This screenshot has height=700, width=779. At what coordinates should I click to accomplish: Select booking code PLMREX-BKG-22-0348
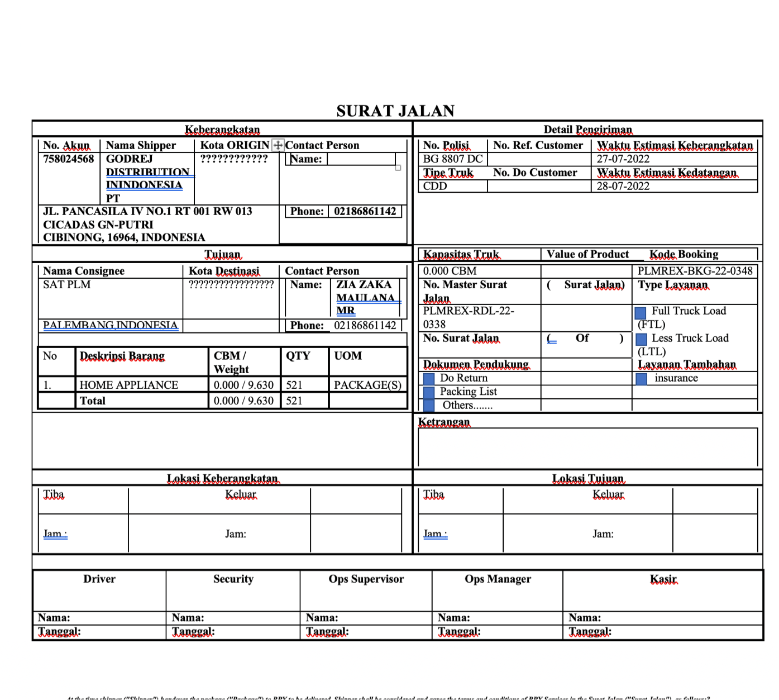coord(695,271)
